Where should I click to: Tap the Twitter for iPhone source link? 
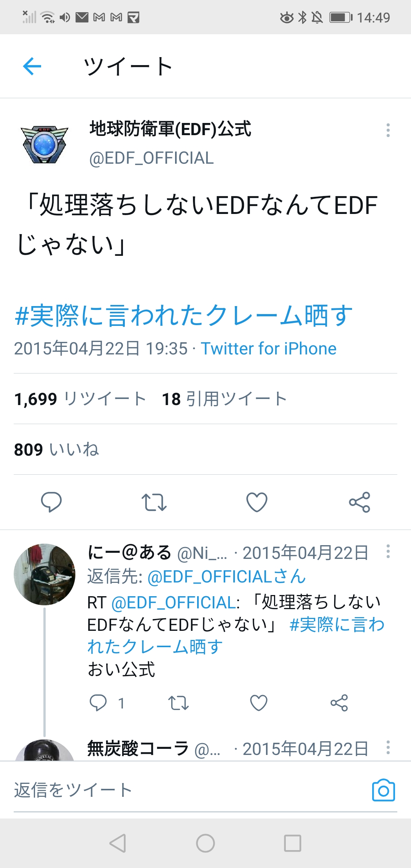coord(269,348)
